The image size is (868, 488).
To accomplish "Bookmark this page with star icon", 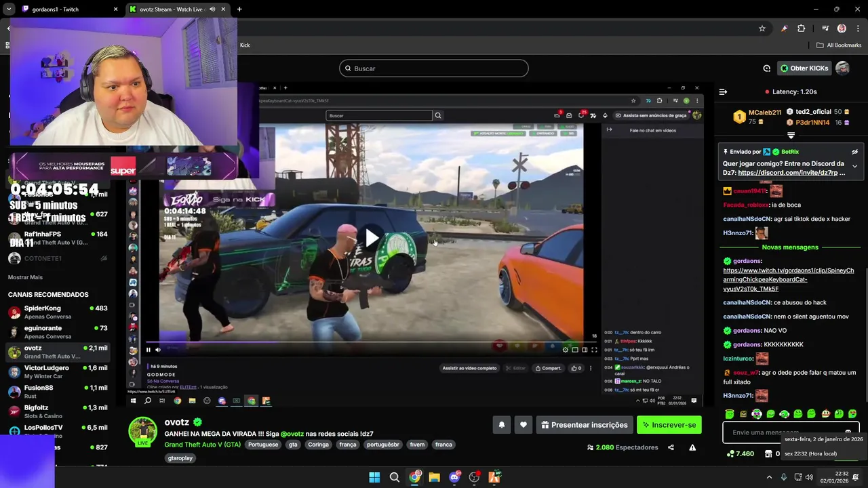I will tap(762, 28).
